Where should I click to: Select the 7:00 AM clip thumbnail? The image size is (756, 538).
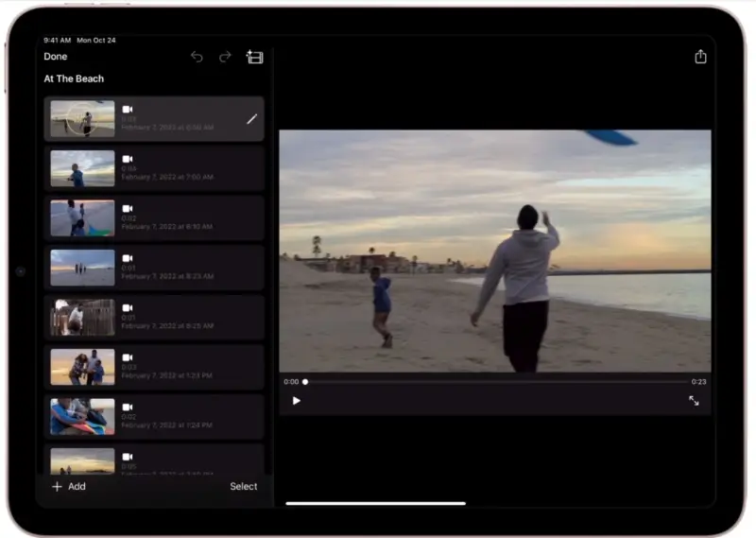click(x=82, y=168)
